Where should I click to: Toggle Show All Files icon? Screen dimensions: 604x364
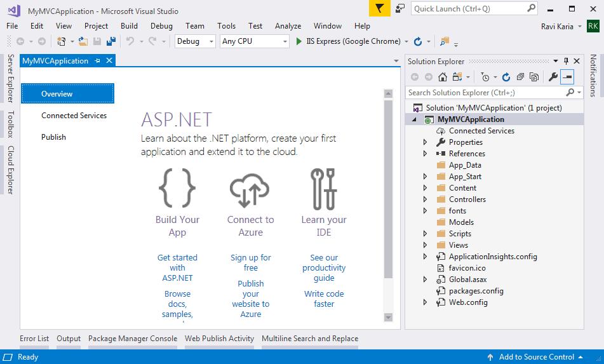coord(534,77)
